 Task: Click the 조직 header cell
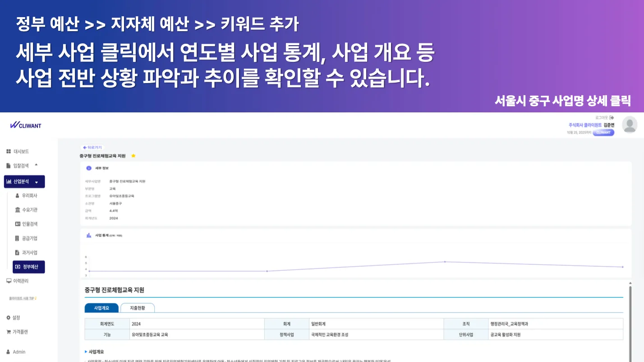coord(466,324)
